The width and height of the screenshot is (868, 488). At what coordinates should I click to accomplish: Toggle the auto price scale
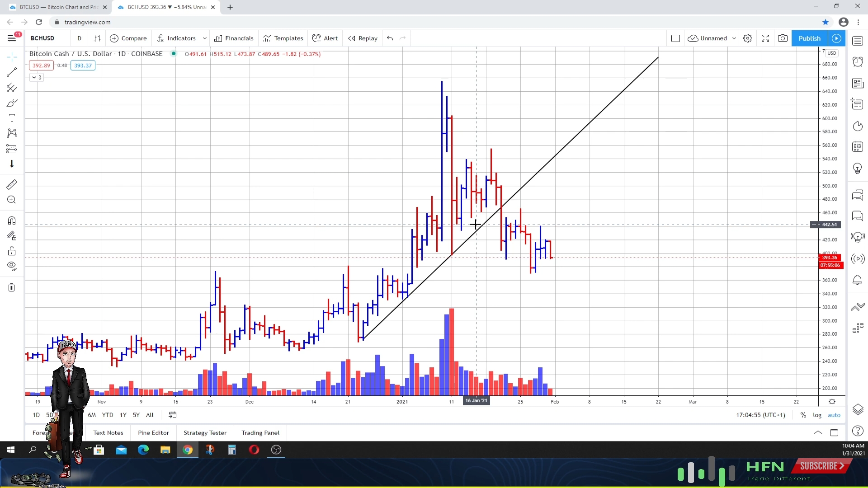click(x=834, y=415)
